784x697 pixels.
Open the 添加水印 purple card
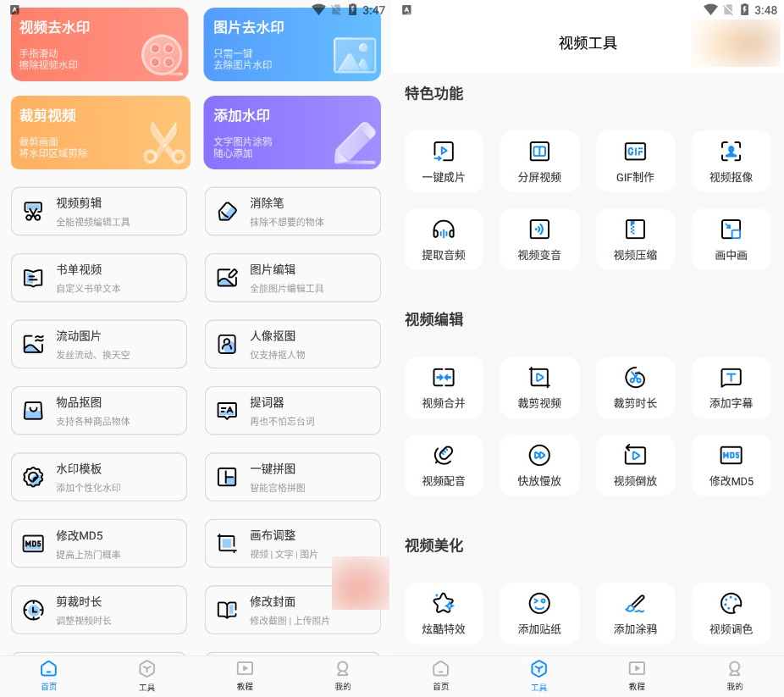coord(292,132)
